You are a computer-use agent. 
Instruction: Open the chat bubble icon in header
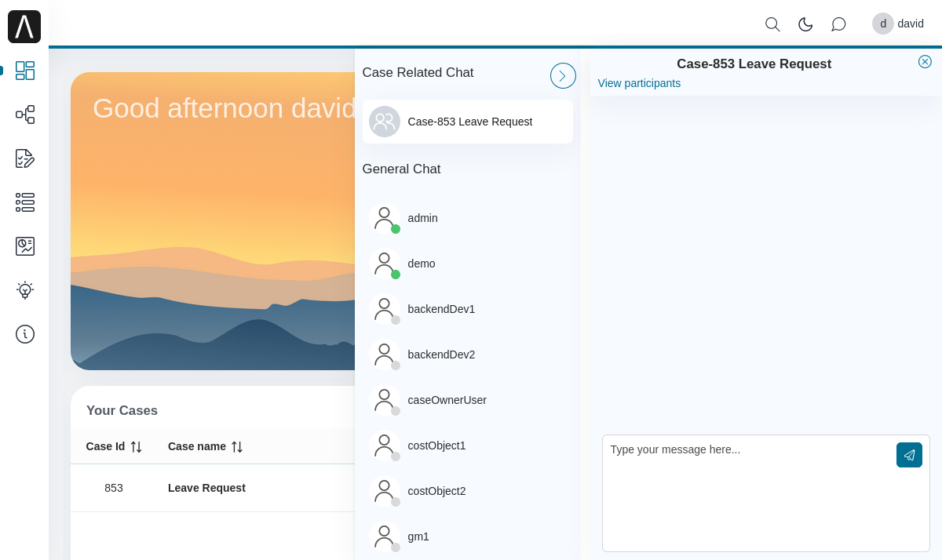(838, 24)
